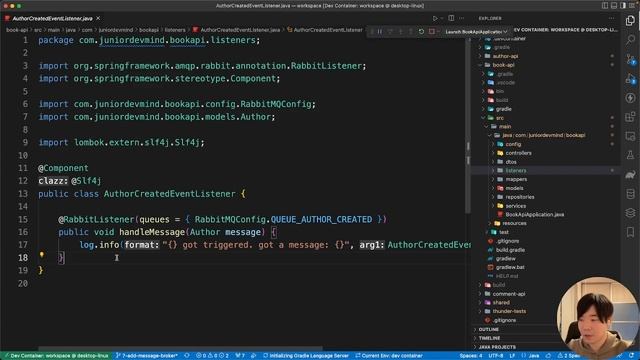Screen dimensions: 640x360
Task: Select the repositories folder
Action: [x=520, y=197]
